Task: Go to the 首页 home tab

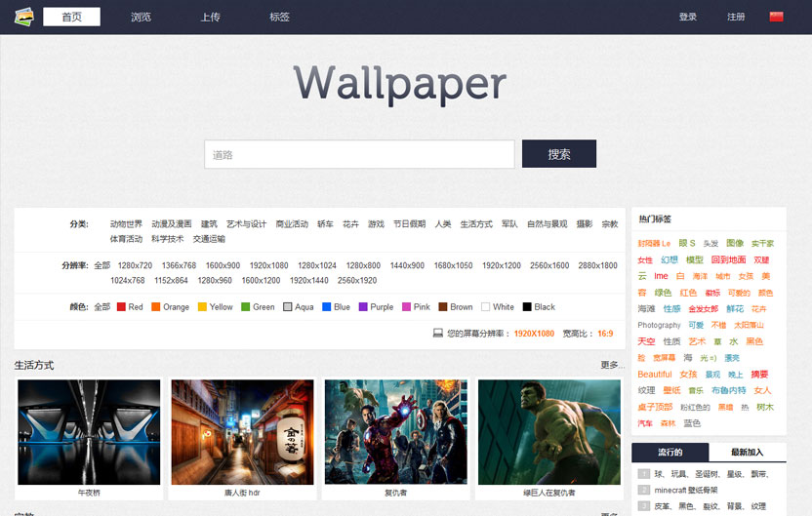Action: (x=71, y=17)
